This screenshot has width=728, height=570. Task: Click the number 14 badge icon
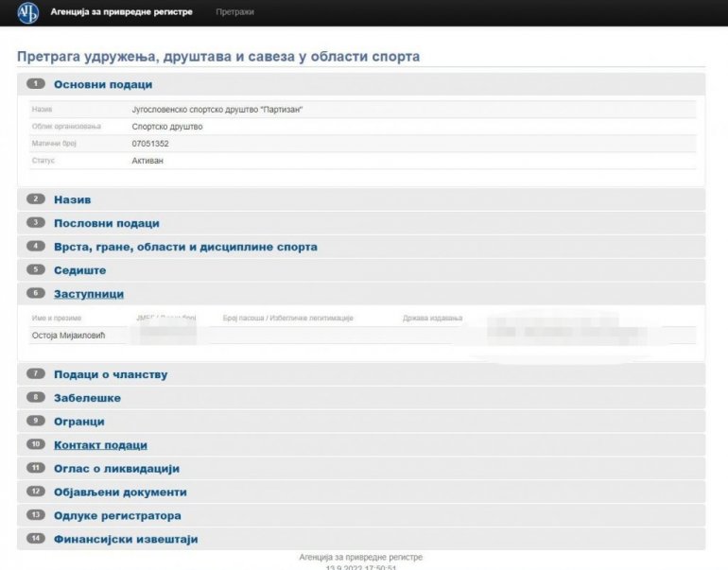coord(36,539)
